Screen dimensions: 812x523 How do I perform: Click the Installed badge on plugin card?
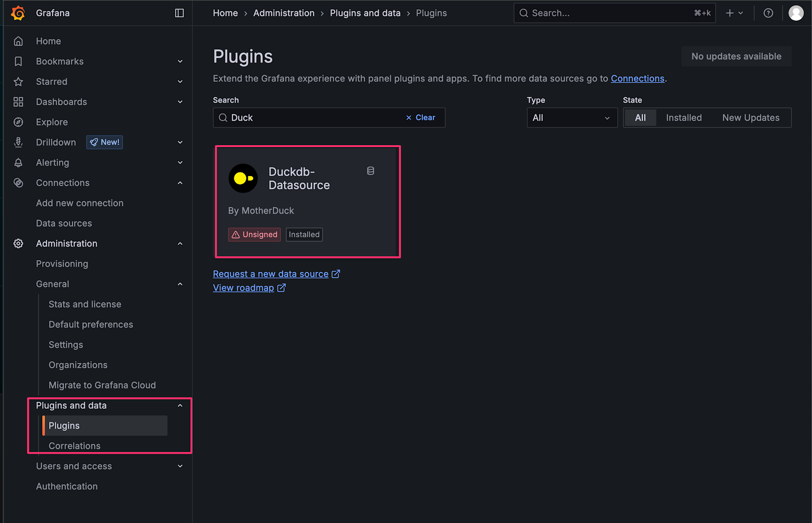coord(304,234)
